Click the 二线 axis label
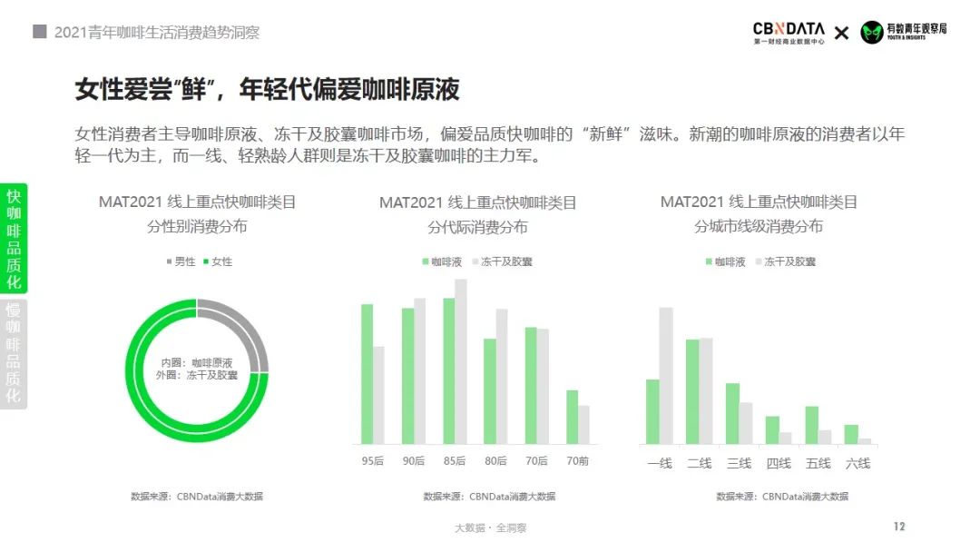 click(x=700, y=463)
